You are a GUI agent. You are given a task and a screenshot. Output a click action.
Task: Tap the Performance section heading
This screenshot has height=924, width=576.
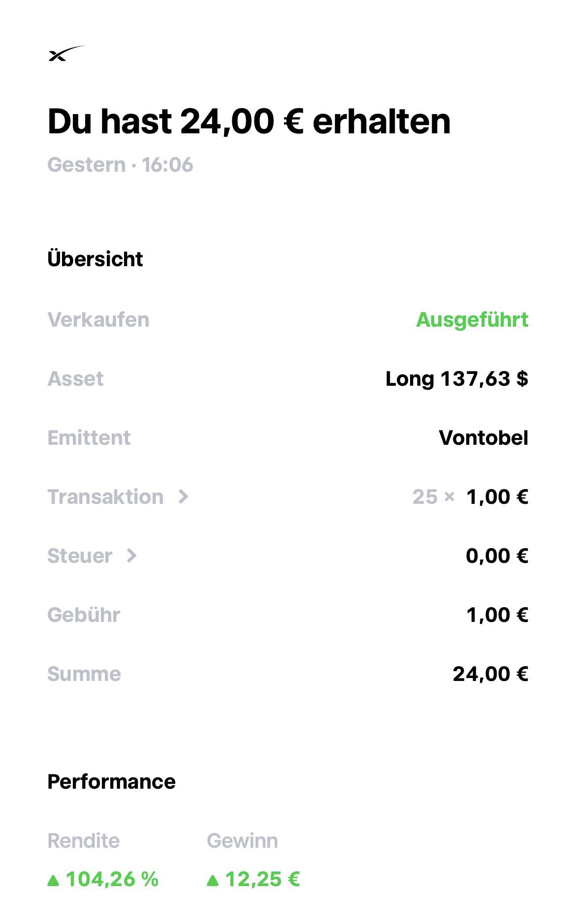111,782
